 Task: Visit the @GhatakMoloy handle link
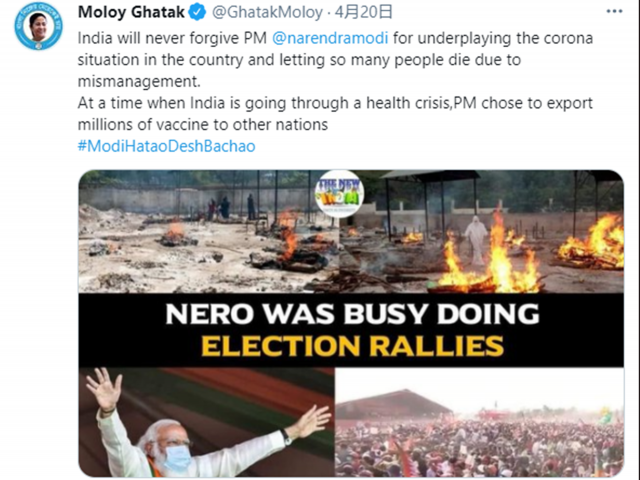pyautogui.click(x=268, y=12)
